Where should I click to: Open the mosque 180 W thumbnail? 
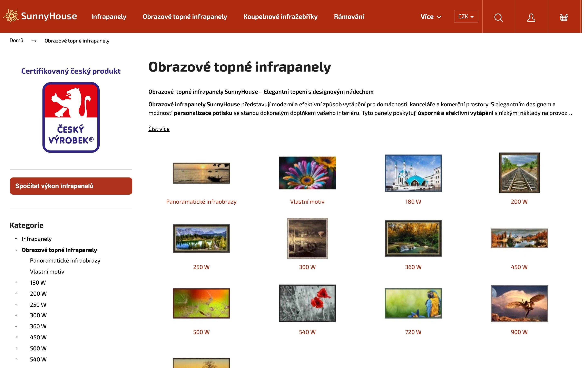(413, 173)
